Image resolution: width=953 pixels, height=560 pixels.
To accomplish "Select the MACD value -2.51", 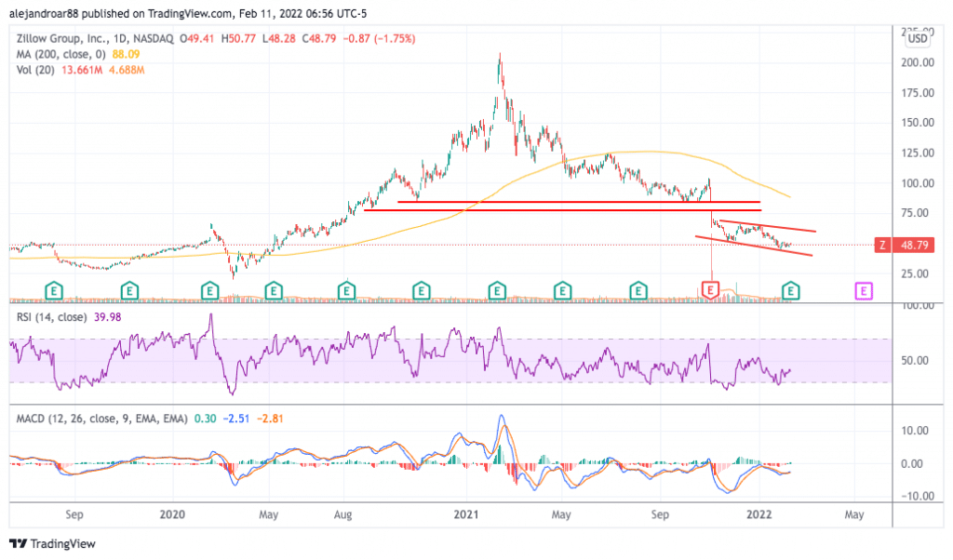I will pyautogui.click(x=236, y=419).
